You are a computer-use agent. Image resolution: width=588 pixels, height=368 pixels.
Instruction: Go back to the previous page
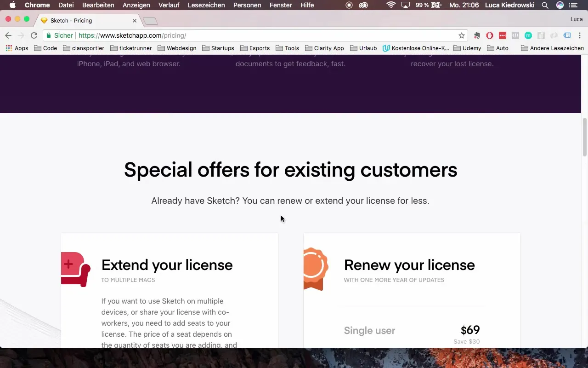pos(8,35)
